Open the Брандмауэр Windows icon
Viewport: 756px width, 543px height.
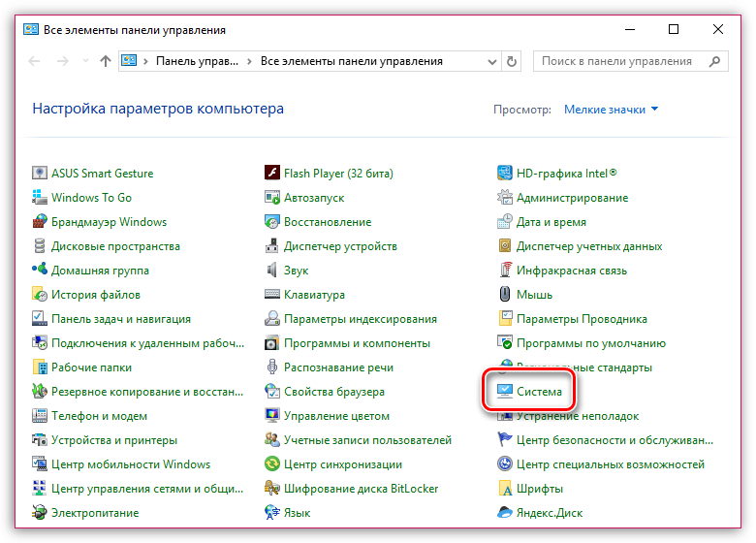coord(40,222)
